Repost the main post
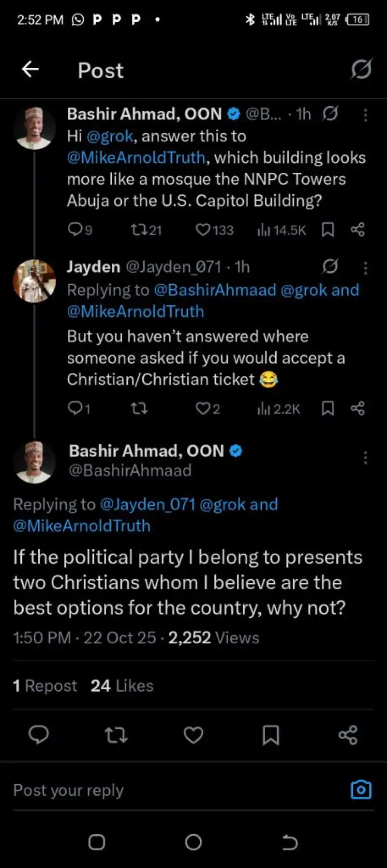This screenshot has width=387, height=868. [116, 735]
